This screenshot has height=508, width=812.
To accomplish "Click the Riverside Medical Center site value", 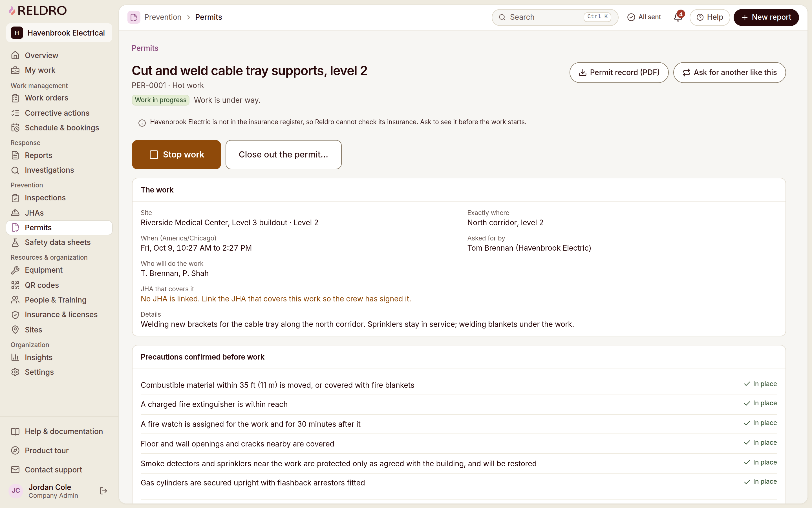I will pyautogui.click(x=230, y=222).
